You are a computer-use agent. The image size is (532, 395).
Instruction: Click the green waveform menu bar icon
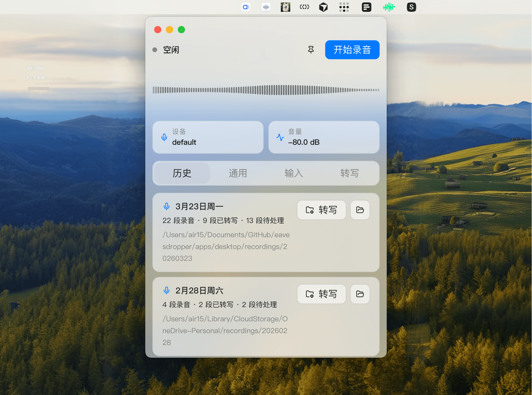tap(389, 7)
